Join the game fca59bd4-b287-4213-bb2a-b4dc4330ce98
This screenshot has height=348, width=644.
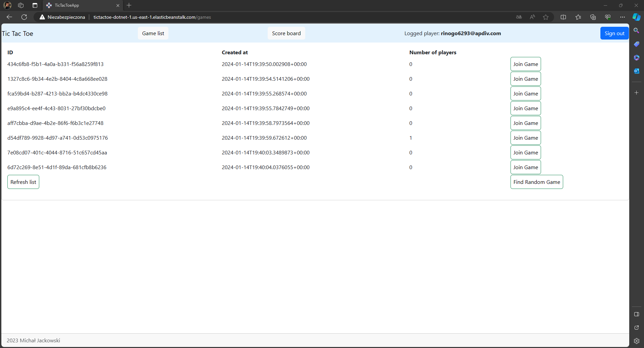(526, 93)
